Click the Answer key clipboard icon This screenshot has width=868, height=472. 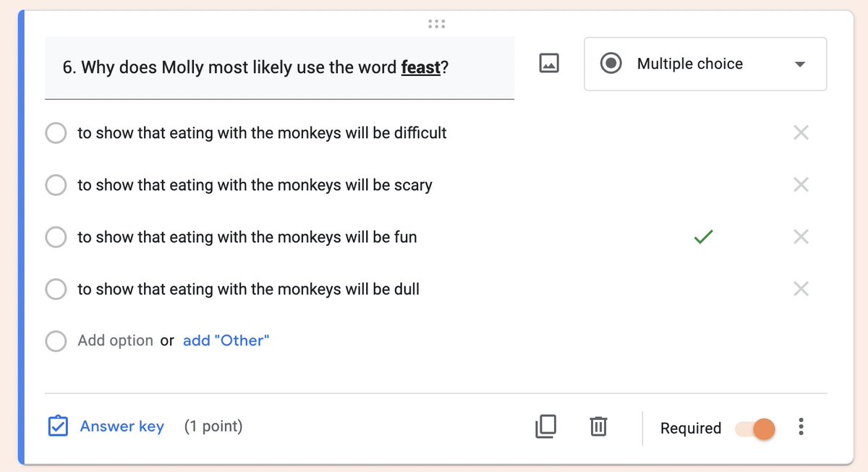coord(58,426)
